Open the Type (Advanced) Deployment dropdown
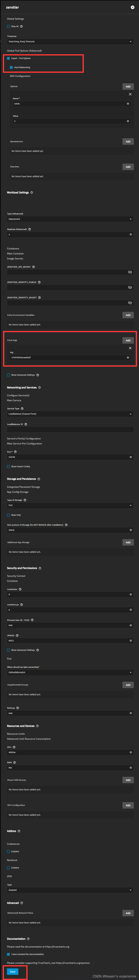The height and width of the screenshot is (980, 139). pos(70,219)
